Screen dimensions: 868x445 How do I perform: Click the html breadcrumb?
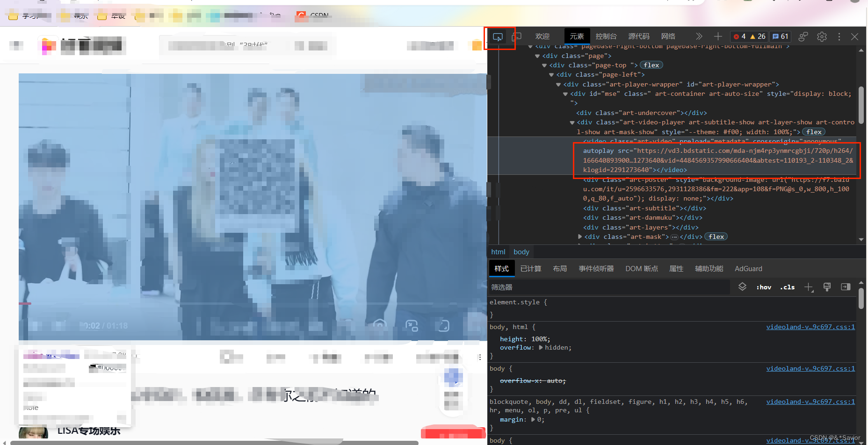(498, 252)
